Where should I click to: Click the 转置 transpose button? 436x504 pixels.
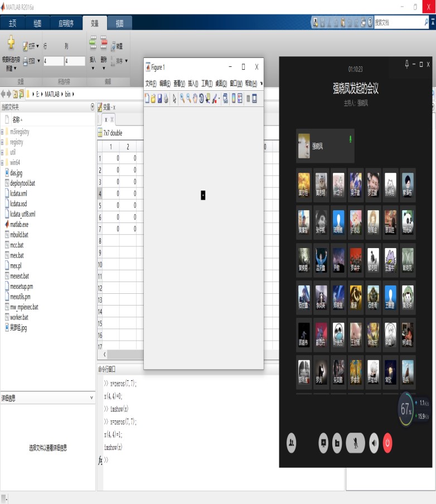click(117, 46)
